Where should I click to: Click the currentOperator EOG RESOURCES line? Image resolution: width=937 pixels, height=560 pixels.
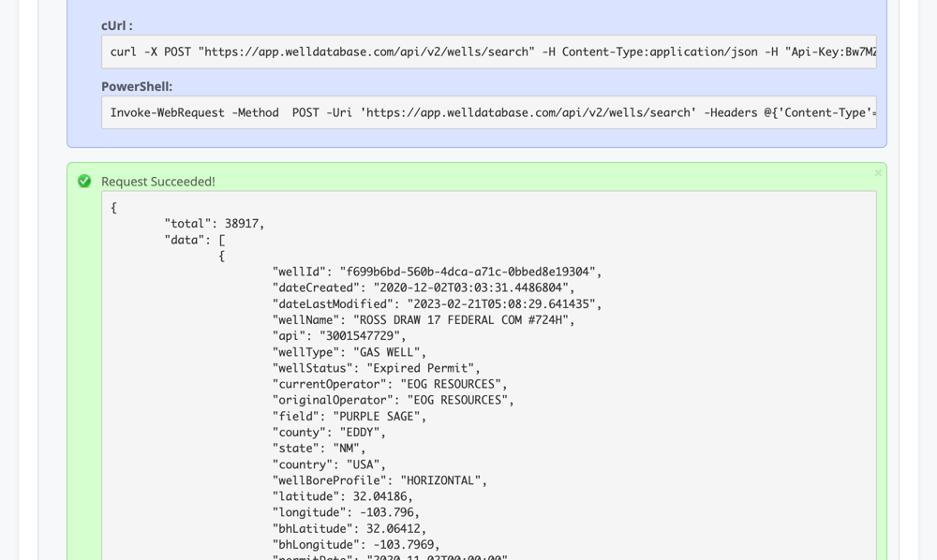(389, 384)
